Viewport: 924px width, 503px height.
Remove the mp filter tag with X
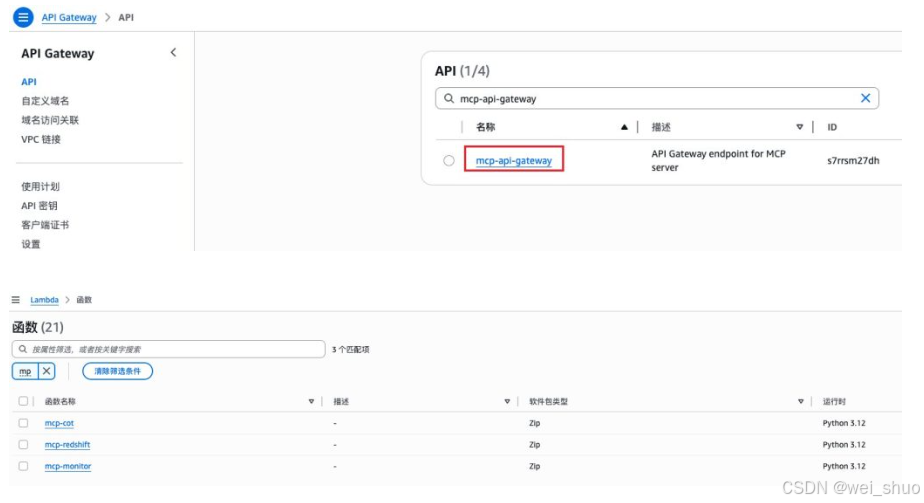tap(47, 371)
